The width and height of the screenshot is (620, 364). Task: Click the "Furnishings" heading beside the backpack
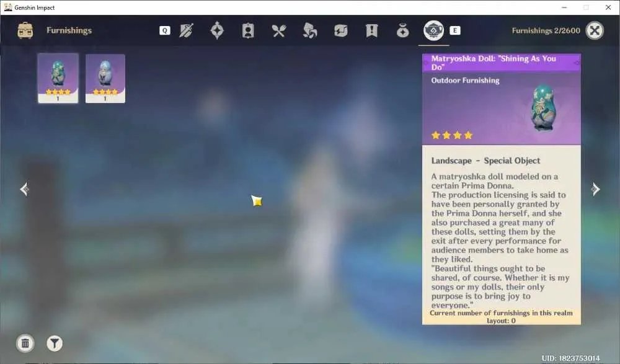[69, 30]
